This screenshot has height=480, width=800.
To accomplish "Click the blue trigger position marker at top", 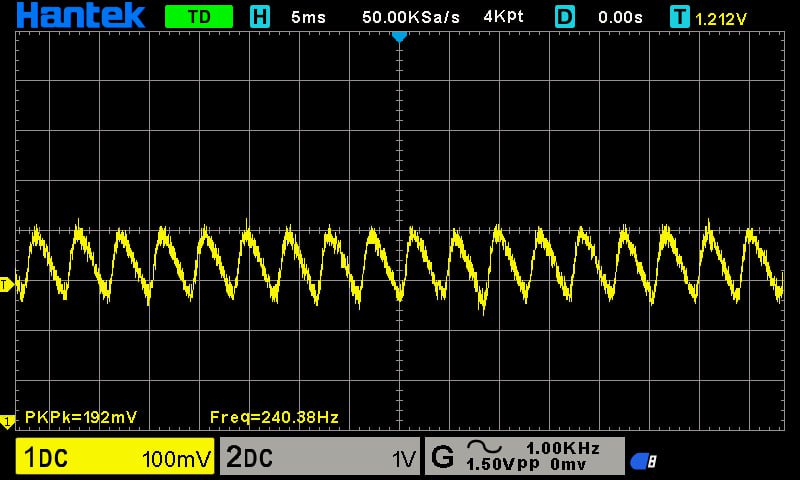I will pyautogui.click(x=399, y=37).
